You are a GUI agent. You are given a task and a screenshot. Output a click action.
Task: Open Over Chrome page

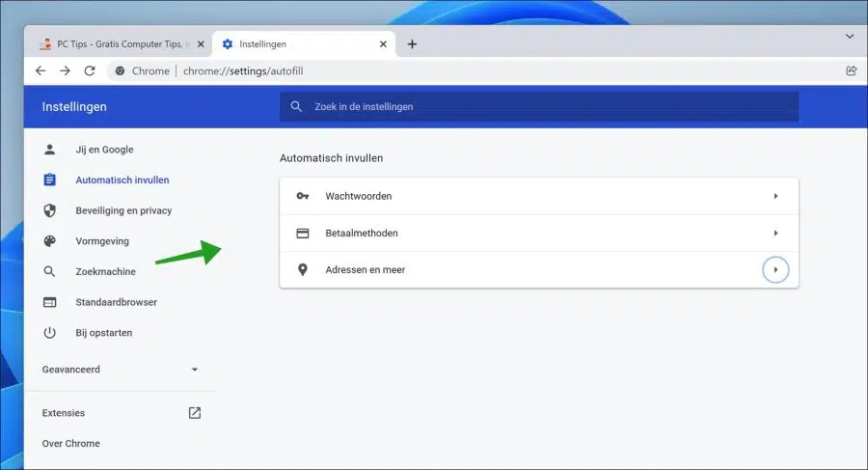[x=70, y=443]
